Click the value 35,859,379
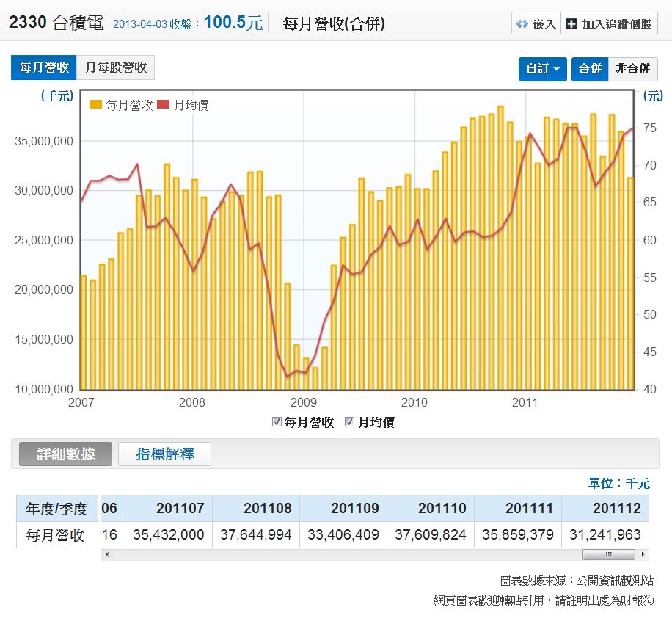This screenshot has height=621, width=672. pyautogui.click(x=518, y=534)
